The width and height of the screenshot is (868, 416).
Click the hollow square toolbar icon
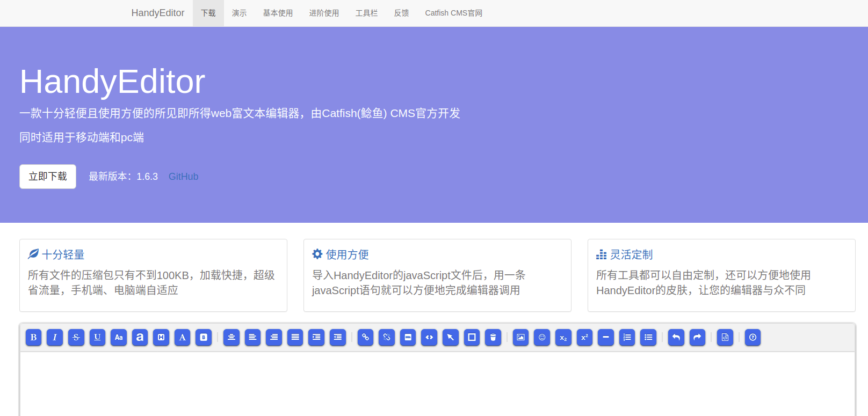coord(472,337)
